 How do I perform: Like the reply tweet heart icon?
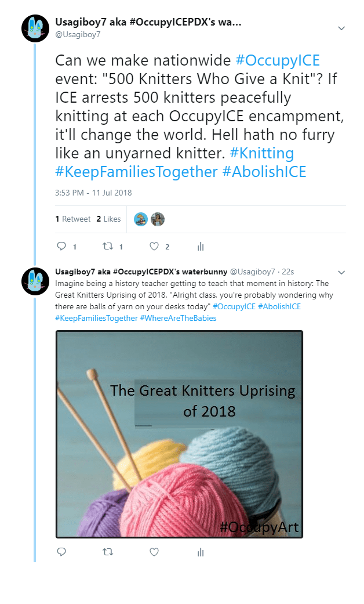[154, 552]
